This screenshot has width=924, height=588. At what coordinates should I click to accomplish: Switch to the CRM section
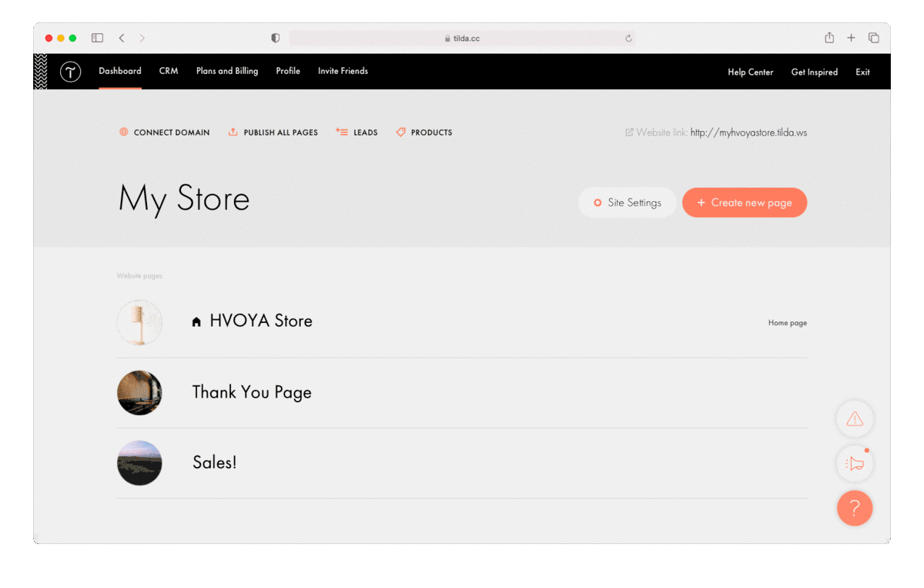(x=168, y=71)
